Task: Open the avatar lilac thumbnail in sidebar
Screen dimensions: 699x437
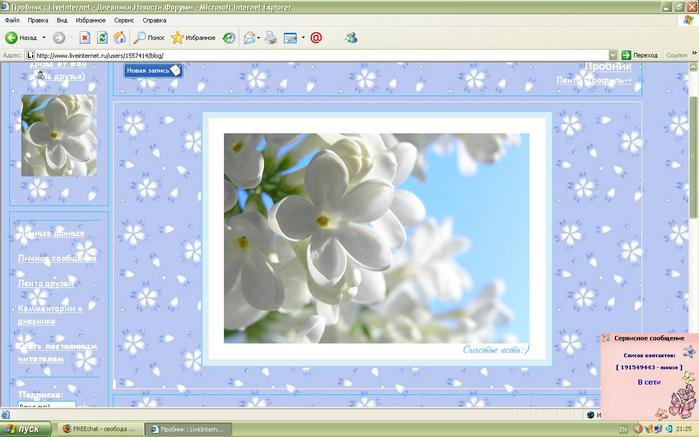Action: coord(59,135)
